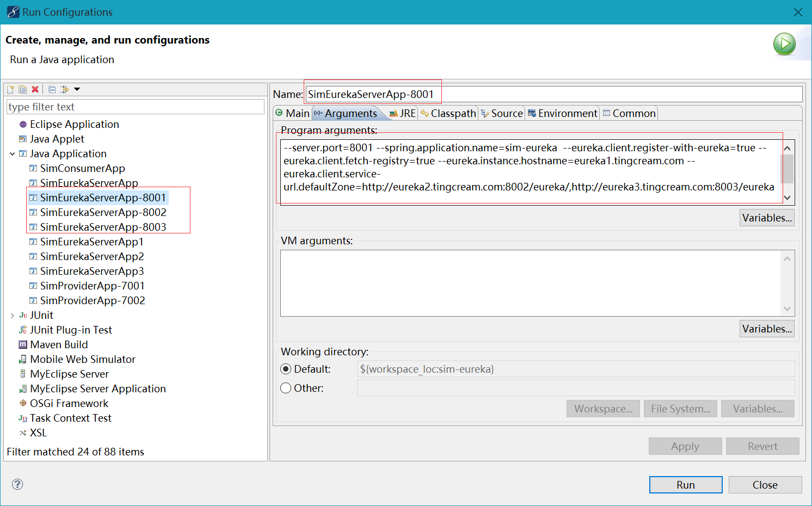Delete selected launch configuration via red X
812x506 pixels.
coord(35,89)
